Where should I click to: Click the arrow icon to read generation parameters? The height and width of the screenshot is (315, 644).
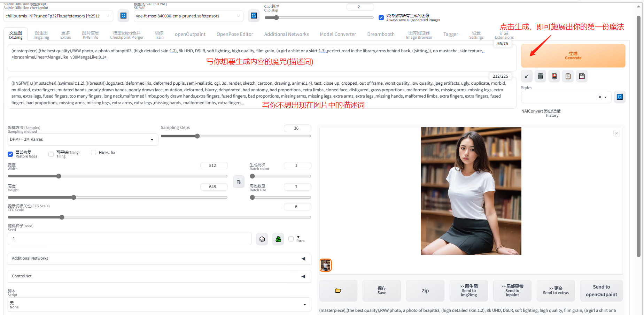tap(527, 76)
